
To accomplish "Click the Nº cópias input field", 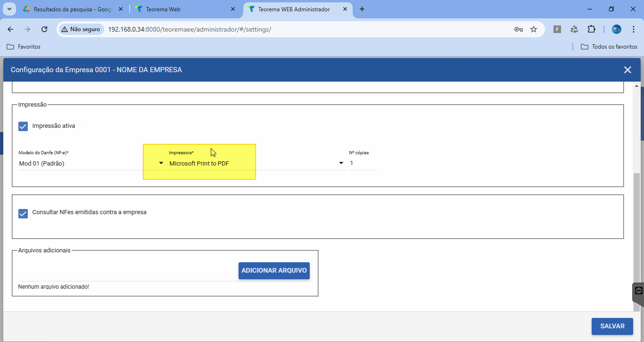I will (x=363, y=163).
